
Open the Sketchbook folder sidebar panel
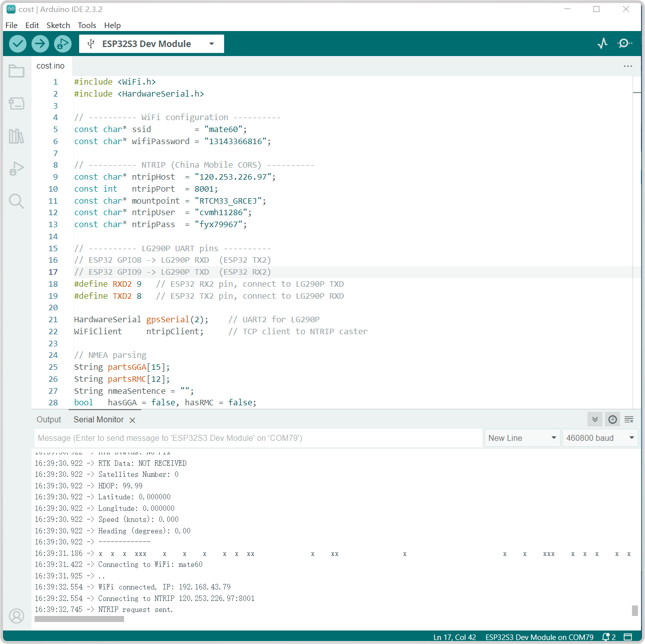click(x=17, y=72)
